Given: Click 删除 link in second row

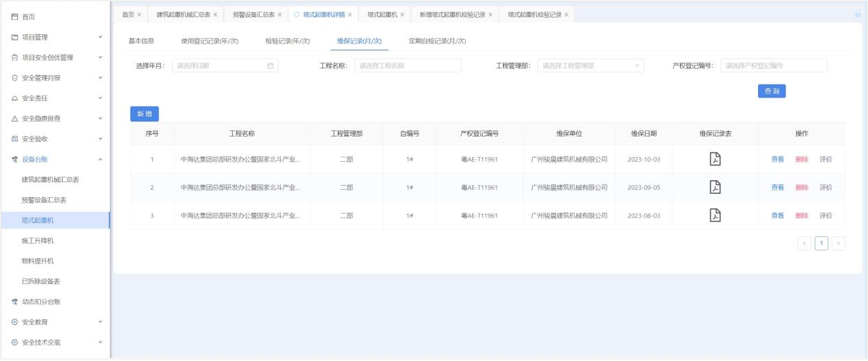Looking at the screenshot, I should pos(801,187).
